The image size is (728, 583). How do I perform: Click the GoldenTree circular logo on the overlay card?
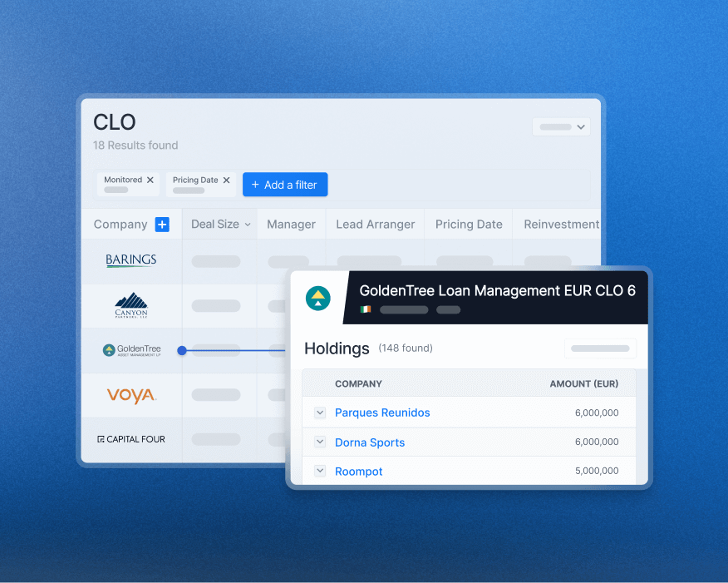pyautogui.click(x=318, y=298)
